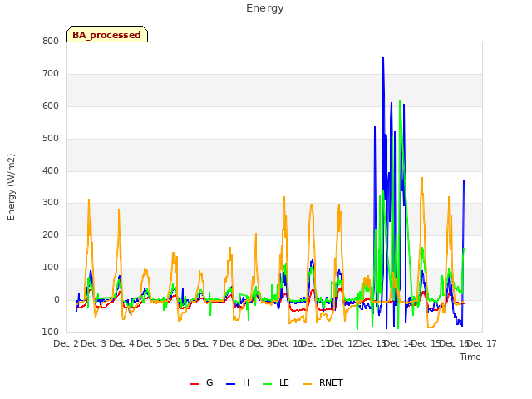Toggle the G series in the legend
This screenshot has width=532, height=399.
pyautogui.click(x=201, y=382)
